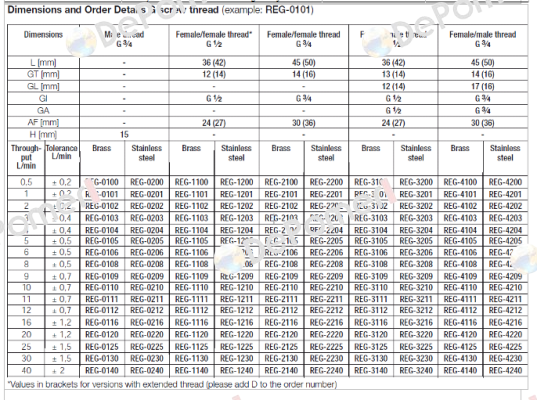Select order number REG-1201
Viewport: 537px width, 400px height.
click(237, 194)
